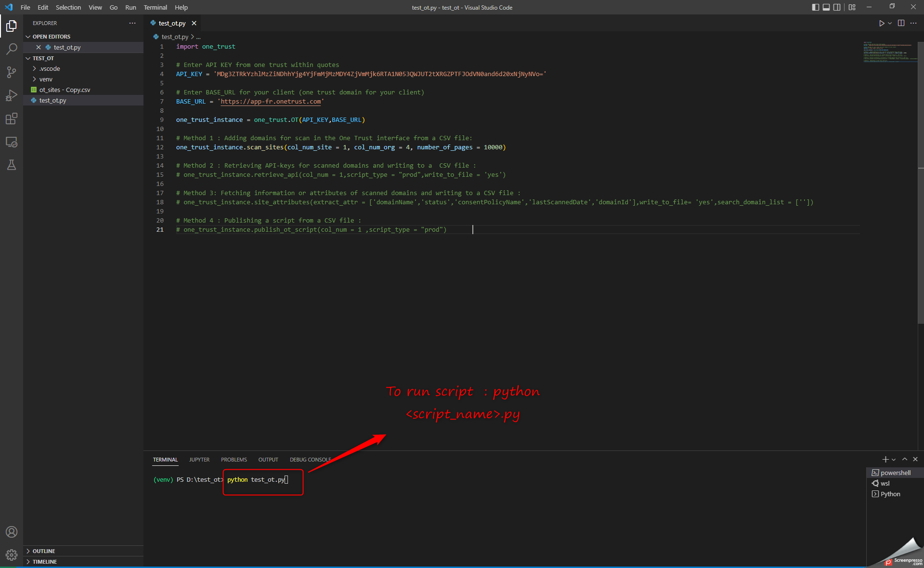Maximize the panel size chevron
Image resolution: width=924 pixels, height=568 pixels.
[905, 459]
